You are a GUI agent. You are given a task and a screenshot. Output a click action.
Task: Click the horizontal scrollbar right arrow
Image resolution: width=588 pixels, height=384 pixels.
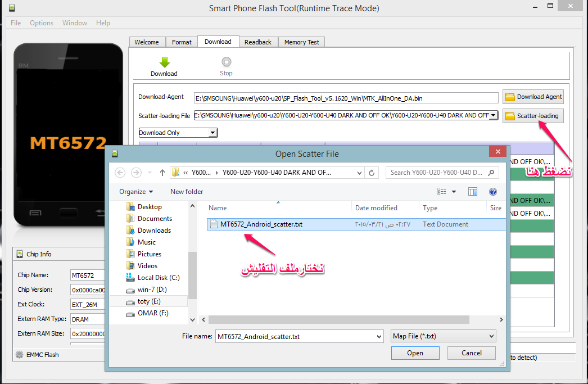click(501, 319)
